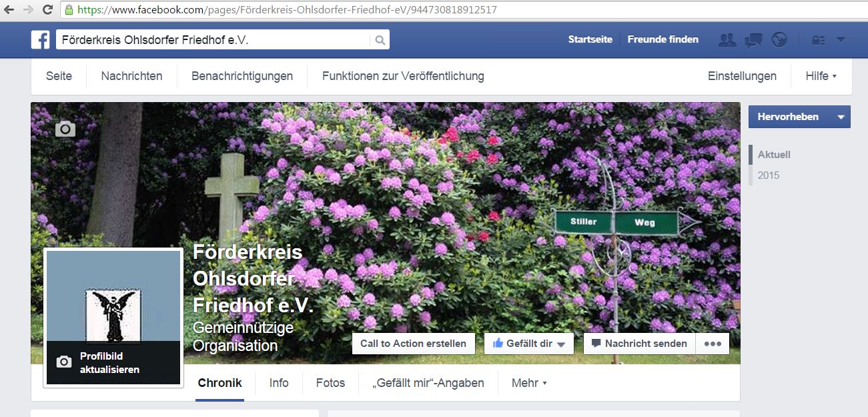Click the search magnifier icon

(380, 40)
